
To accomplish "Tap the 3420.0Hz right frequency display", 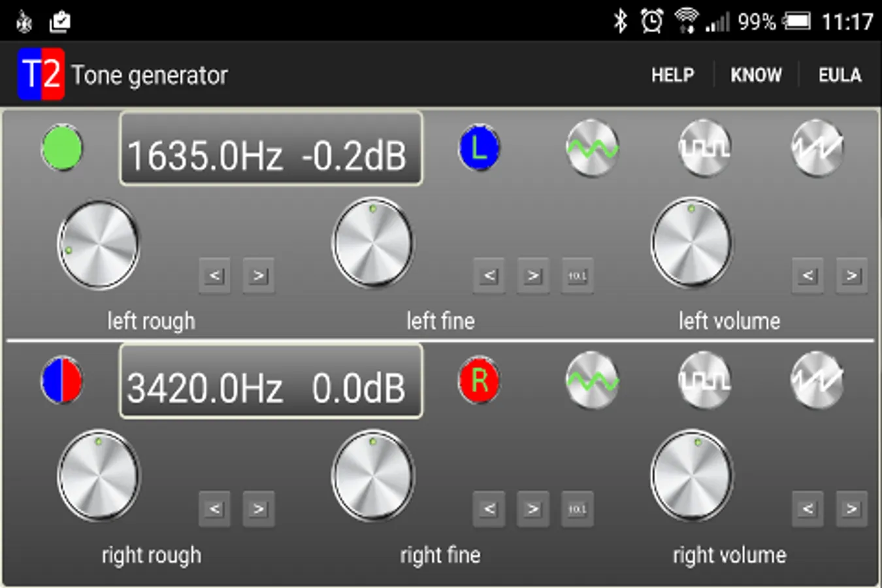I will click(270, 382).
